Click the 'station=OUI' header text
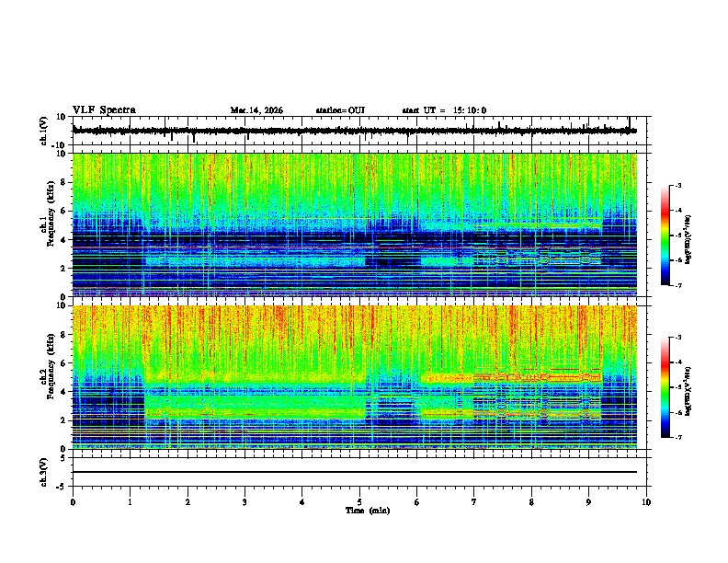Image resolution: width=728 pixels, height=563 pixels. 340,110
